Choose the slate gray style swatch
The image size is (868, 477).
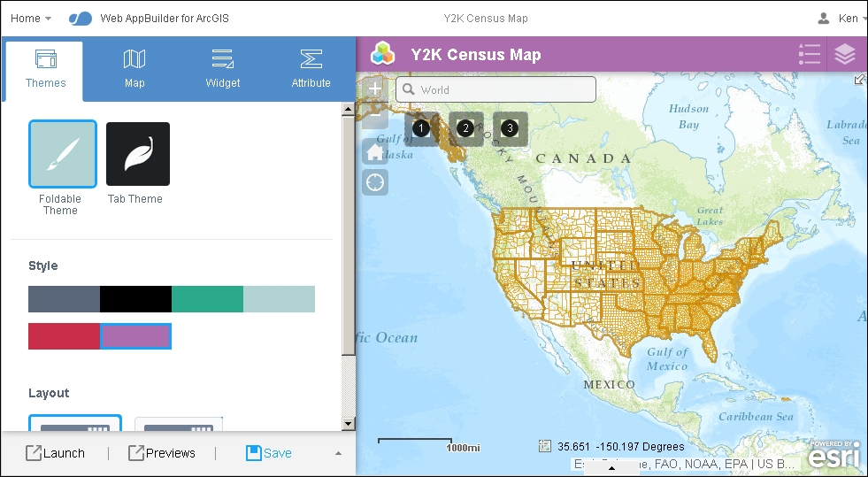coord(65,299)
